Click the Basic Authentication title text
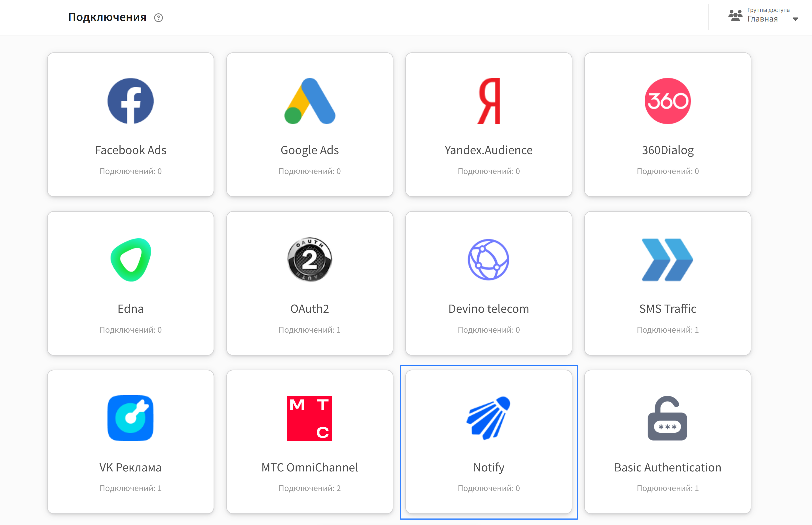The width and height of the screenshot is (812, 525). [667, 467]
